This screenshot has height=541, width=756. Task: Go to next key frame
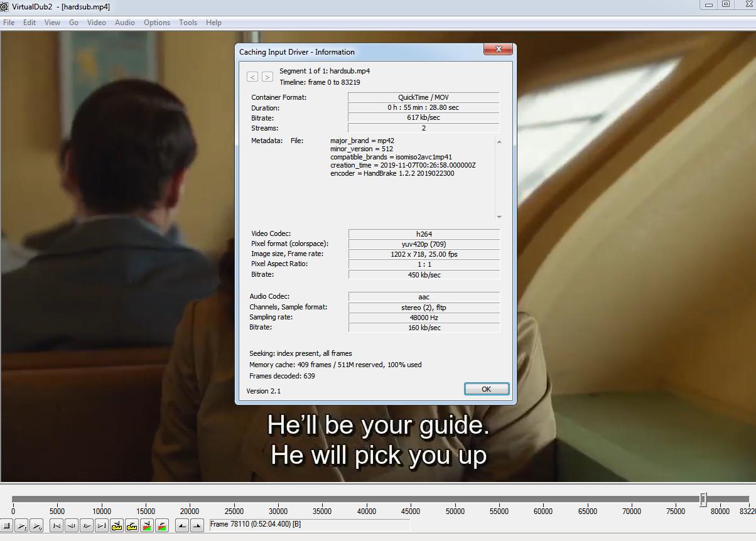tap(132, 525)
